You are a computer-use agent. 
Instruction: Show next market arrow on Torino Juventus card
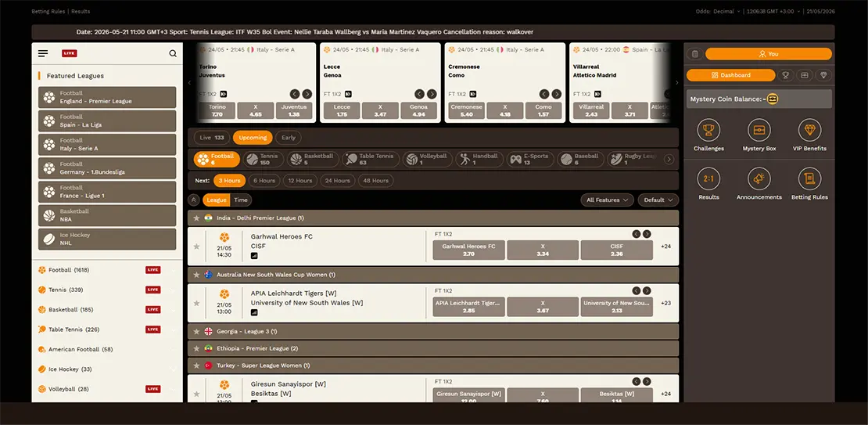coord(307,94)
